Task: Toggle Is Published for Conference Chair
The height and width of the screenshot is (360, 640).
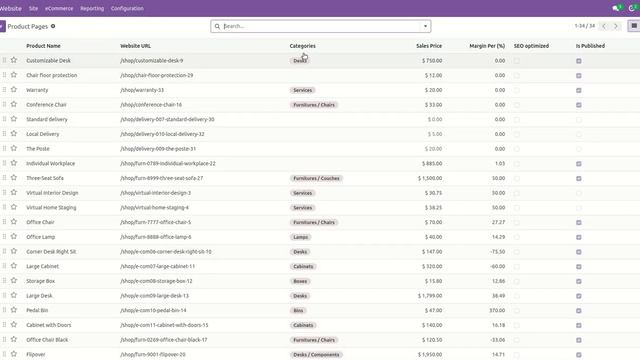Action: click(x=579, y=105)
